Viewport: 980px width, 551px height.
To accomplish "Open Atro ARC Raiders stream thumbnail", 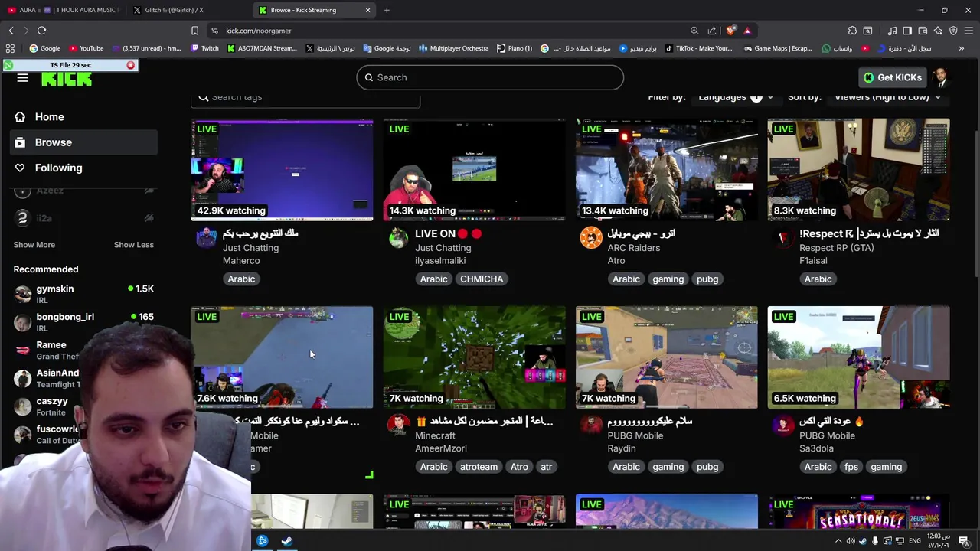I will point(666,170).
